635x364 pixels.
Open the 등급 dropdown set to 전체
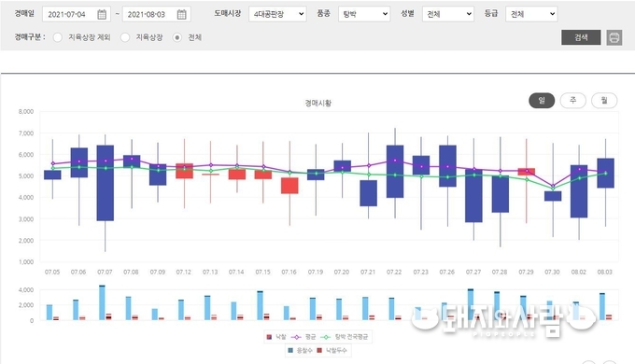coord(531,14)
